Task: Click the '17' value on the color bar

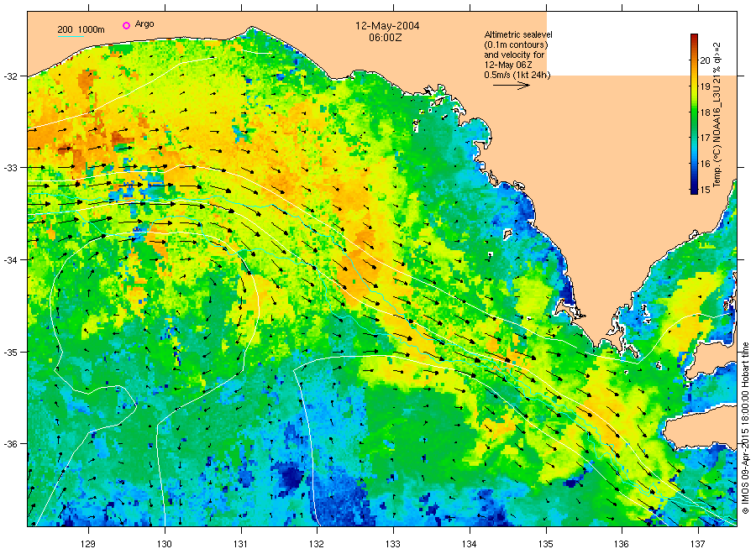Action: [x=705, y=138]
